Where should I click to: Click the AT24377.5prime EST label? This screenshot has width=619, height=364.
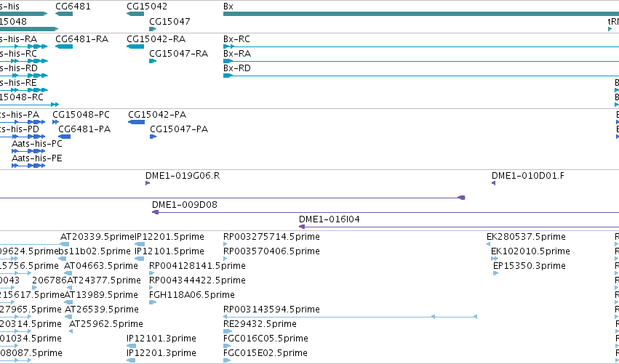coord(104,280)
